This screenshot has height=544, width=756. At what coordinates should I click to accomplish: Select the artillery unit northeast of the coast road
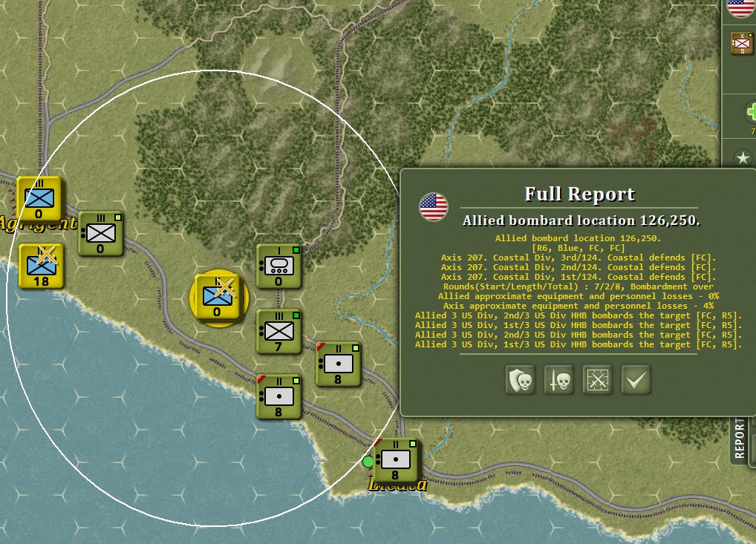338,364
